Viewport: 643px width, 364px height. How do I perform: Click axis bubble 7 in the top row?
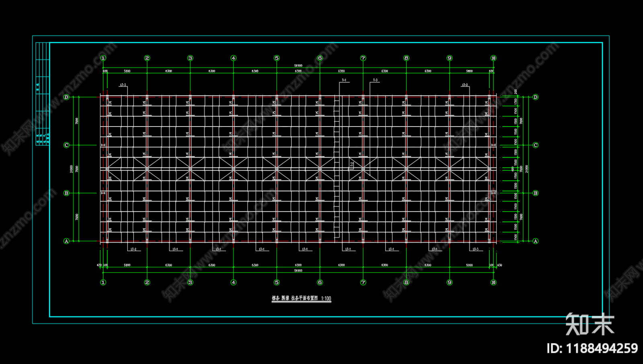click(x=363, y=58)
